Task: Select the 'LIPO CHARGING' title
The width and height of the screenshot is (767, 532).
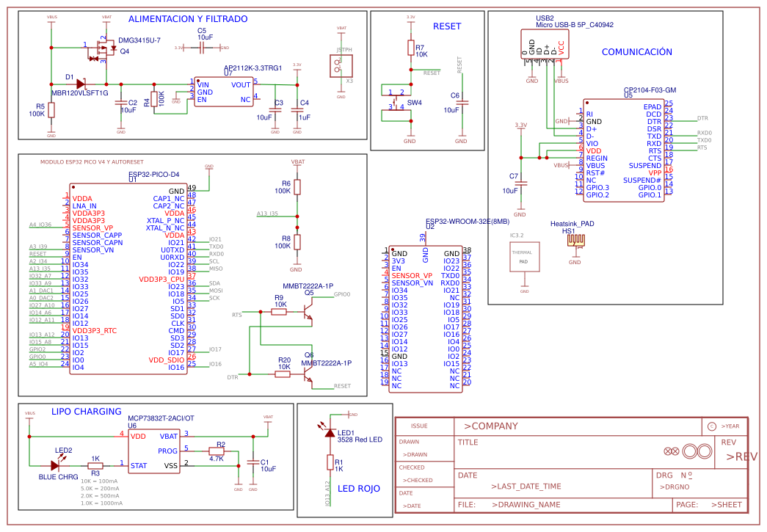Action: pos(87,412)
